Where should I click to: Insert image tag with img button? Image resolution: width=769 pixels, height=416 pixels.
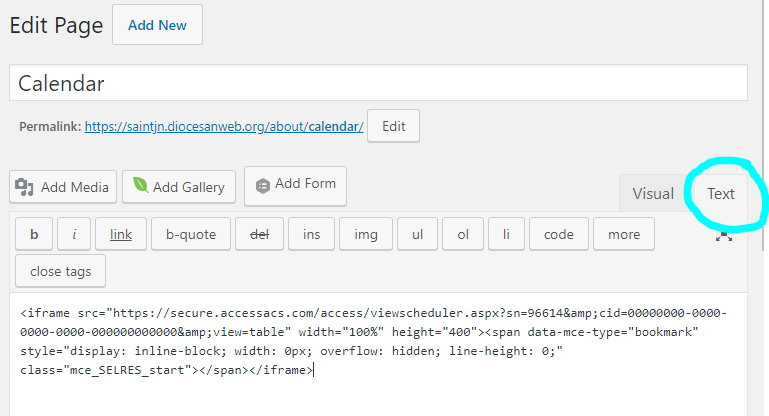tap(366, 234)
